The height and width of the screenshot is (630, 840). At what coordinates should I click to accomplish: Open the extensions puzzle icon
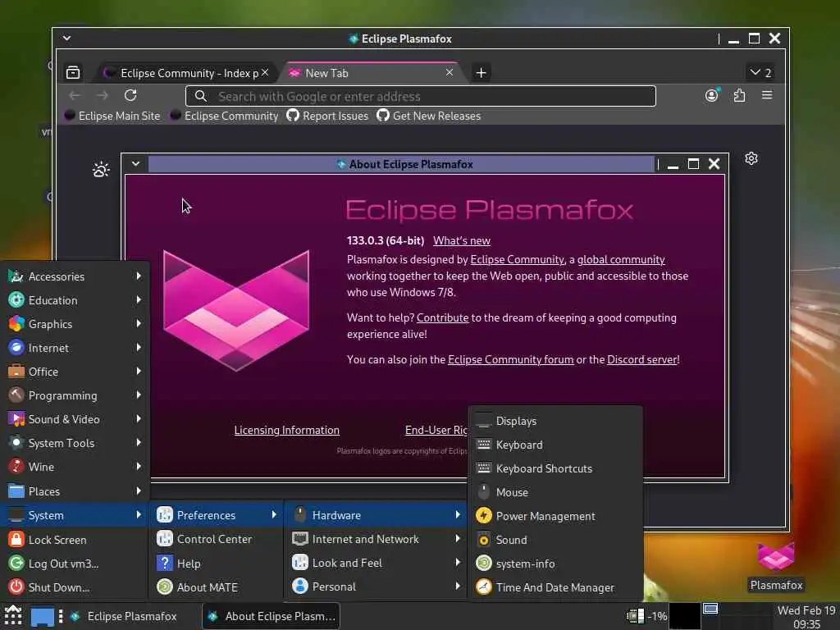(739, 95)
